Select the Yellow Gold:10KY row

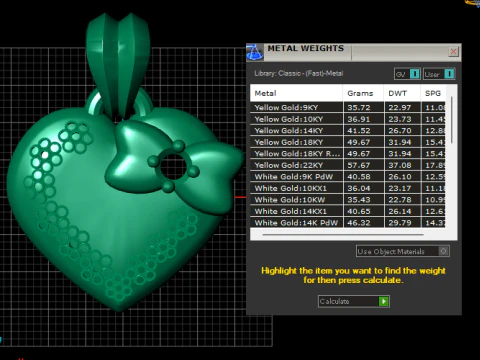[x=348, y=119]
